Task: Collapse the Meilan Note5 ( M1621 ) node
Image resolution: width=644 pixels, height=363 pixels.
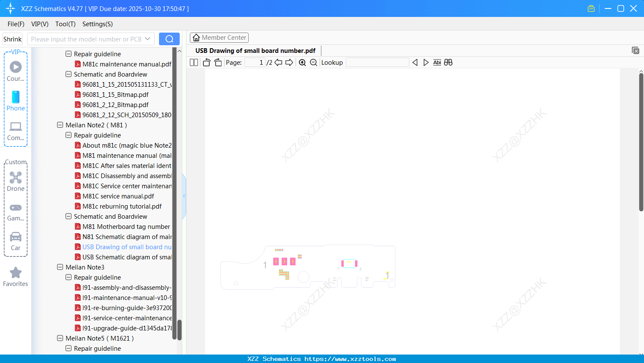Action: click(60, 338)
